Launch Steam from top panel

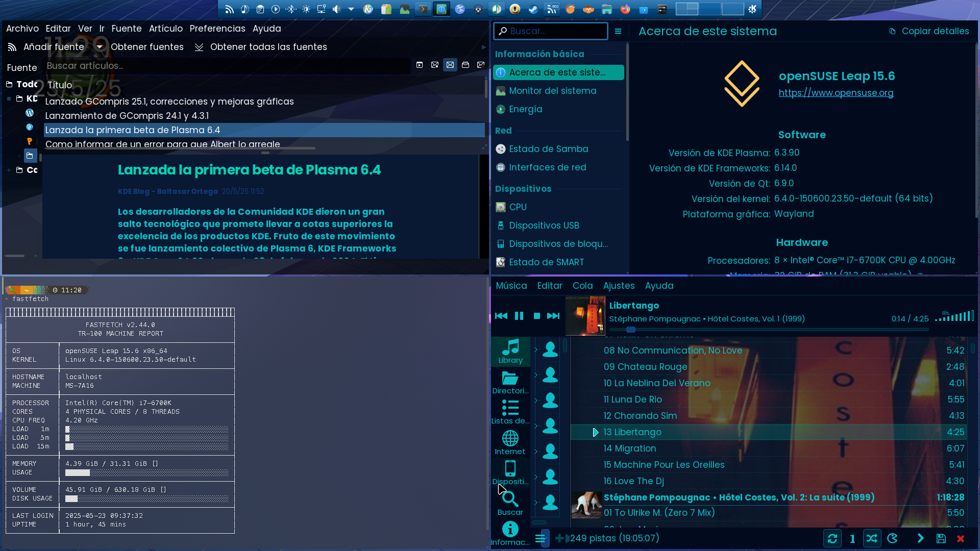tap(533, 9)
